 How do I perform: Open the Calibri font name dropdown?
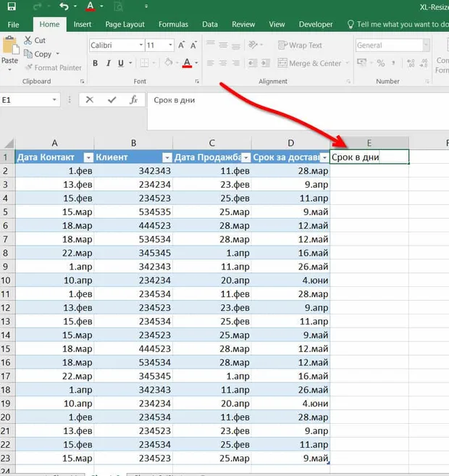click(140, 45)
